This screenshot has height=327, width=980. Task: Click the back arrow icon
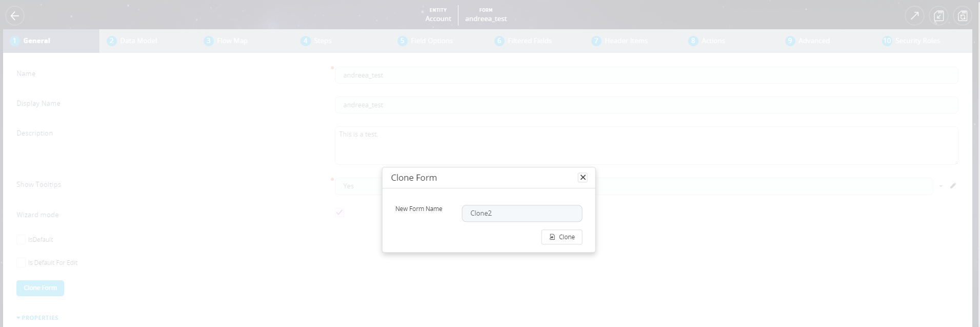15,16
